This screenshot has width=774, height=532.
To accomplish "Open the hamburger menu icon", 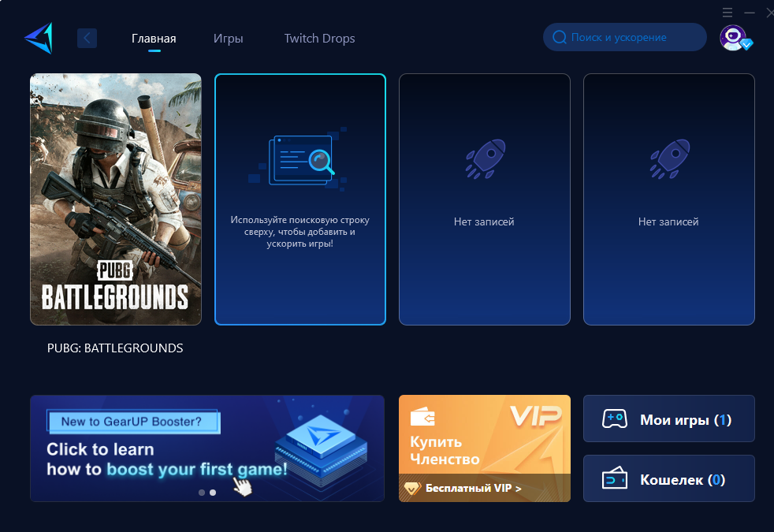I will [727, 13].
